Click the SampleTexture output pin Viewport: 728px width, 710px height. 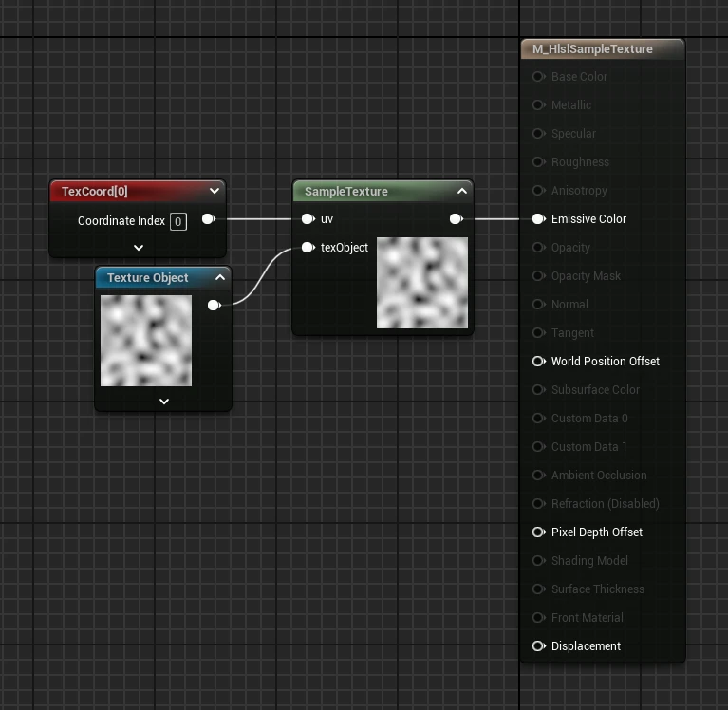coord(456,219)
